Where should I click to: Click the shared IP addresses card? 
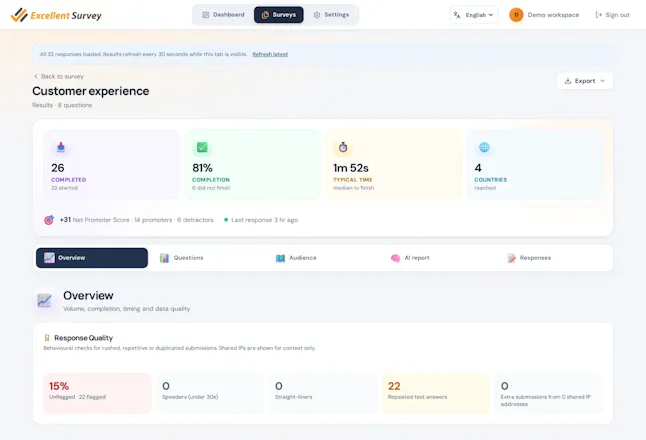click(x=549, y=393)
